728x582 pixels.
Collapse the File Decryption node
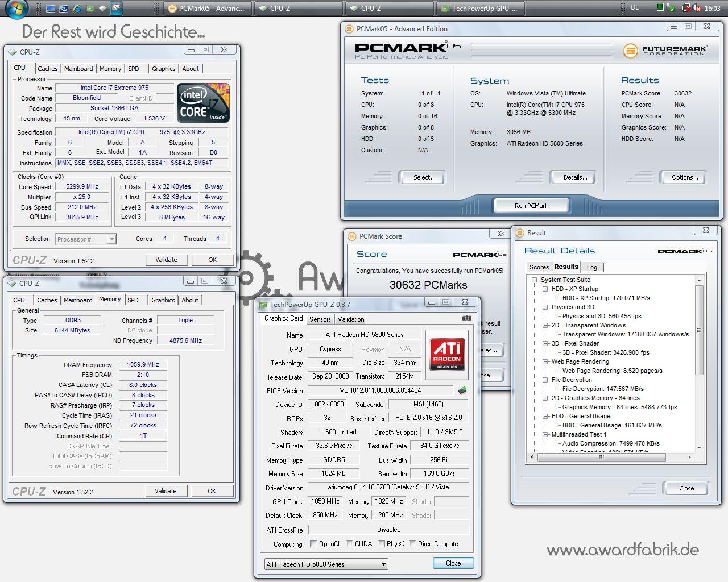coord(545,380)
